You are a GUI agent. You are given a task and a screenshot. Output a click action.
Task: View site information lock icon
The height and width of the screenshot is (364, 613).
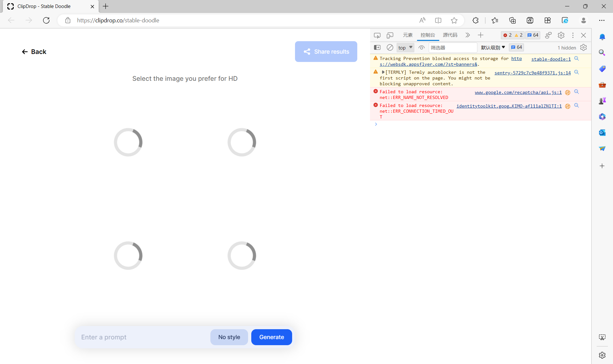pyautogui.click(x=68, y=20)
